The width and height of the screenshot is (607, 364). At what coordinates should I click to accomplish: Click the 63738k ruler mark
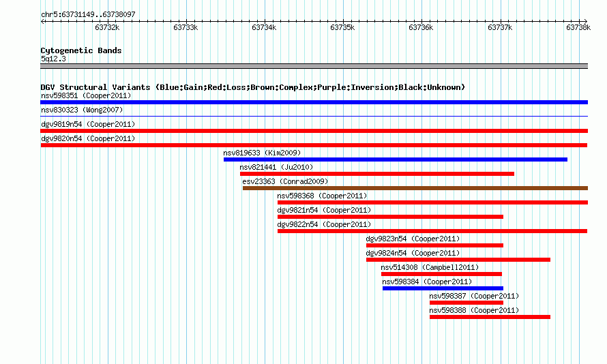tap(578, 27)
